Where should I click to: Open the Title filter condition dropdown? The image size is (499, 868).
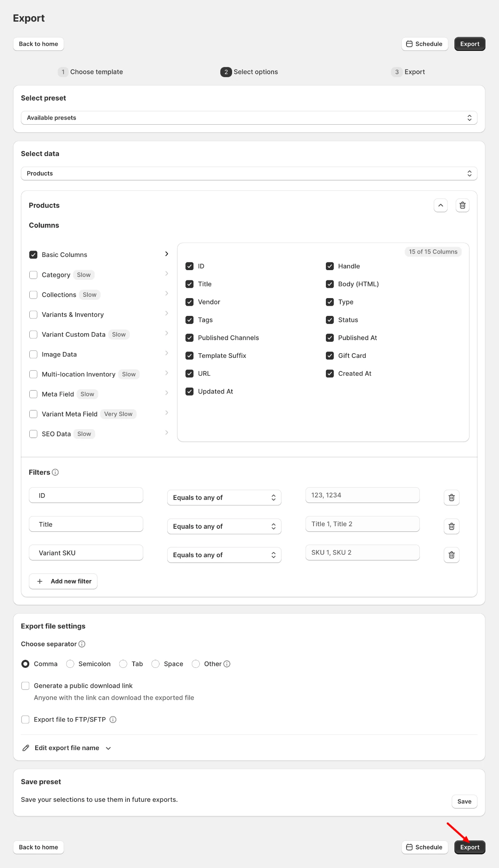click(x=224, y=526)
